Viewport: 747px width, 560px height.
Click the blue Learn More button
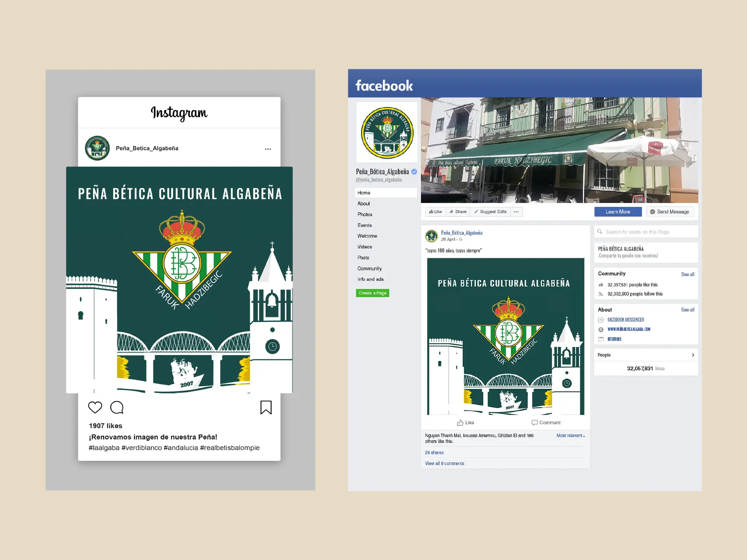point(618,212)
